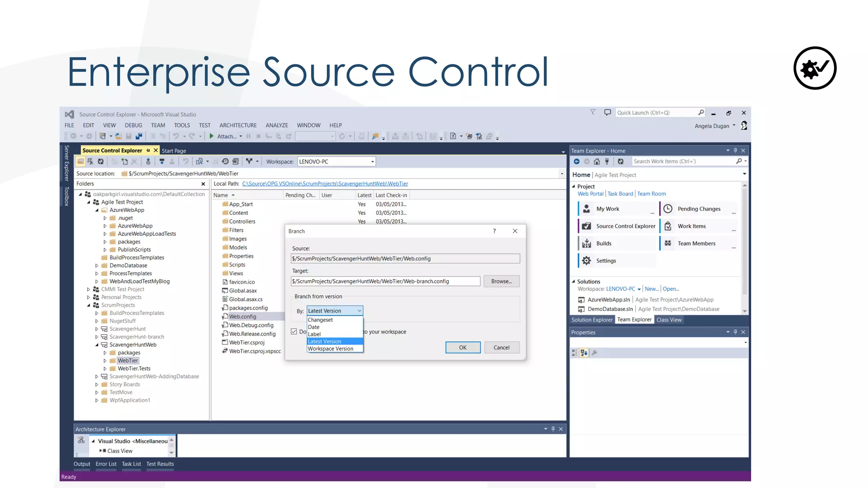This screenshot has width=868, height=488.
Task: Open the Error List tab
Action: click(x=106, y=464)
